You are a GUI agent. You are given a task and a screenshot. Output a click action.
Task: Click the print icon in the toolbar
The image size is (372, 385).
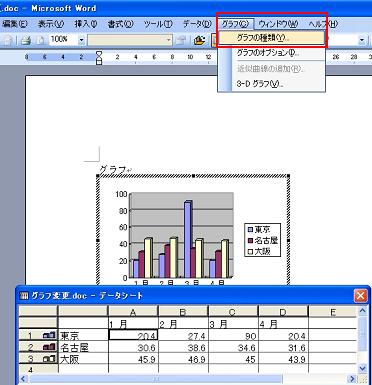tap(26, 41)
